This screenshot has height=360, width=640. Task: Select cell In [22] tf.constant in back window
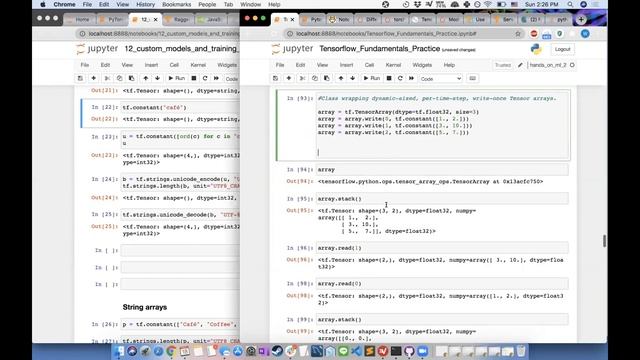pos(180,107)
